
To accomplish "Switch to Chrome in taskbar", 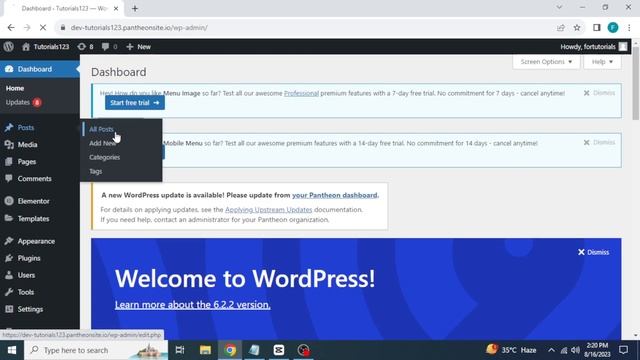I will coord(230,350).
